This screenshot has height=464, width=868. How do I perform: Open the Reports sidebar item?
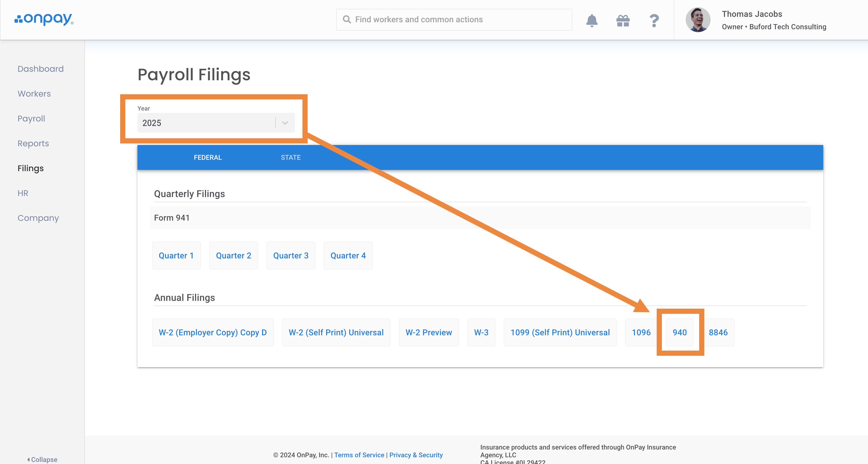tap(33, 143)
